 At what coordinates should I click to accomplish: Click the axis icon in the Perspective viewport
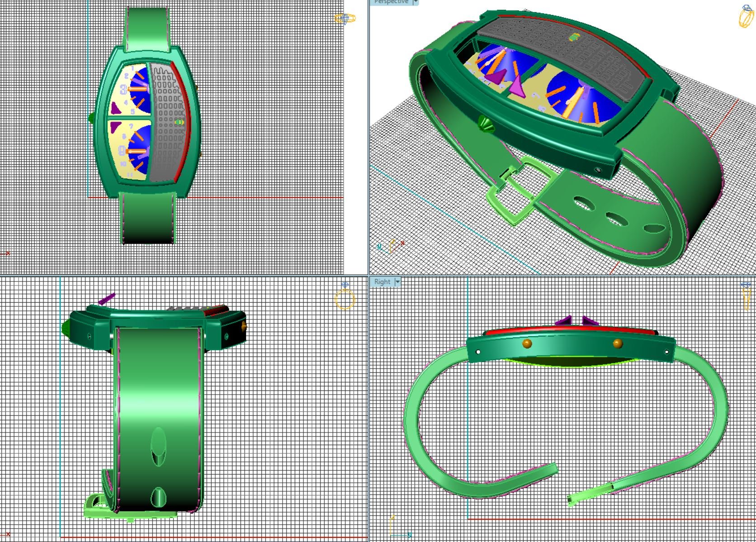392,246
